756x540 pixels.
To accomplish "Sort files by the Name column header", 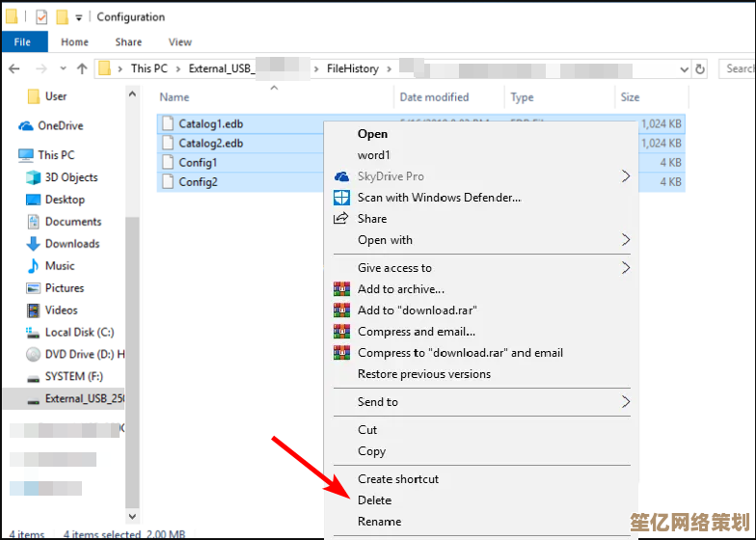I will pyautogui.click(x=175, y=97).
